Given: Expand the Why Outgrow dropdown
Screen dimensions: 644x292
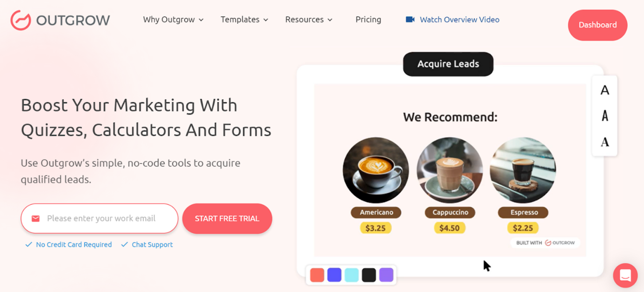Looking at the screenshot, I should point(173,20).
